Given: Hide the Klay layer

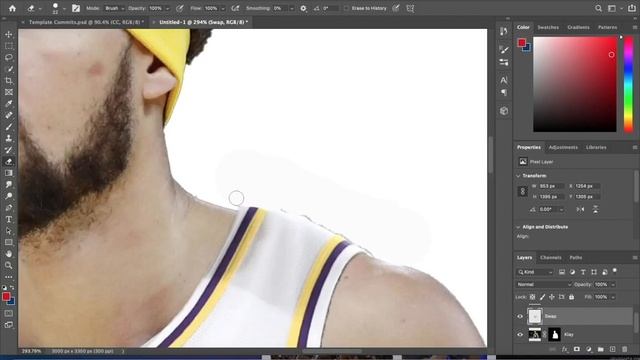Looking at the screenshot, I should (520, 335).
